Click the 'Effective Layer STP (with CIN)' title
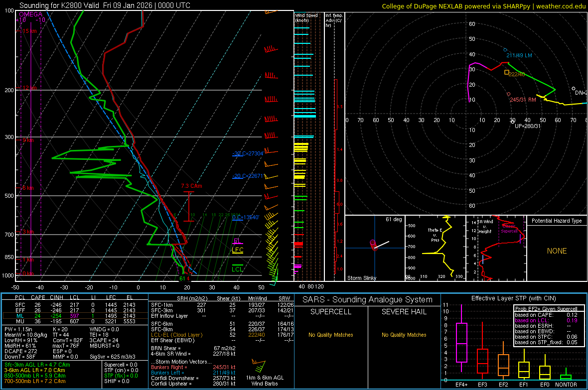588x390 pixels. (x=513, y=298)
